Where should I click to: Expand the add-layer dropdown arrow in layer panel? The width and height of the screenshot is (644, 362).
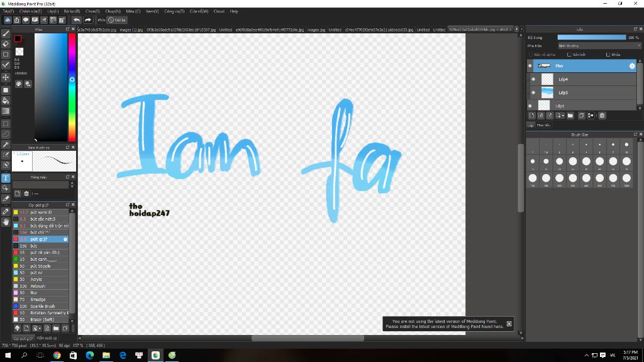point(563,116)
